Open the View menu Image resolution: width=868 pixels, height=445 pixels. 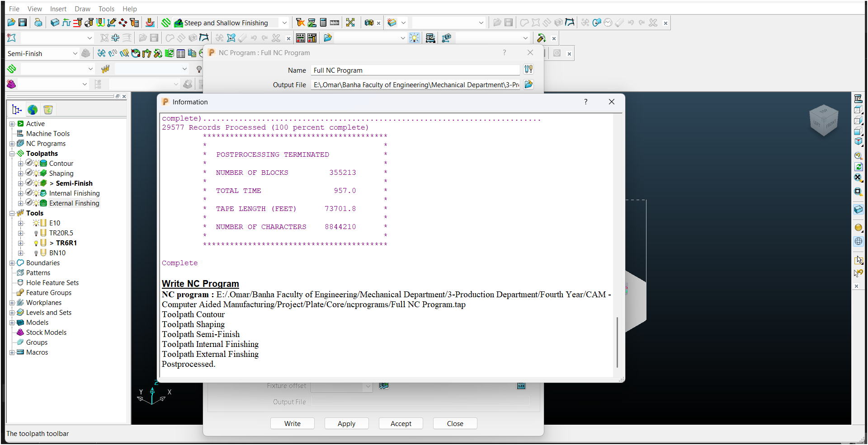(35, 9)
